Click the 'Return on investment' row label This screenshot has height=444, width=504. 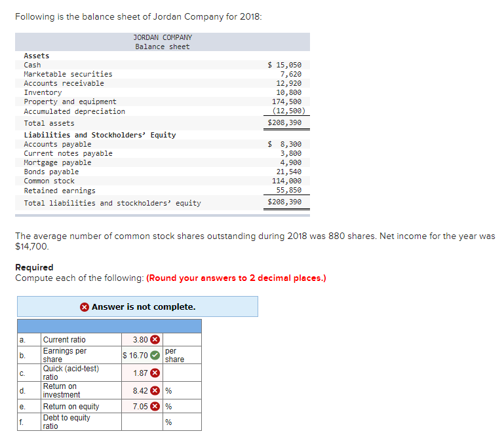pyautogui.click(x=62, y=390)
